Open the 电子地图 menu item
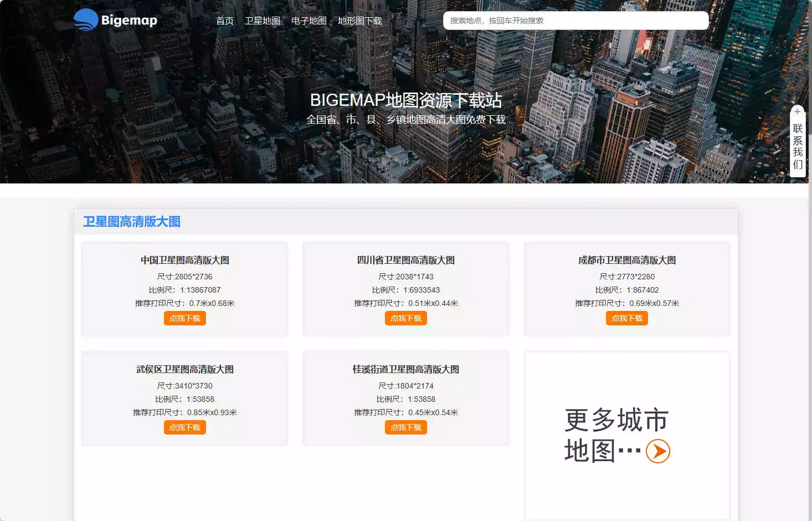 tap(309, 21)
